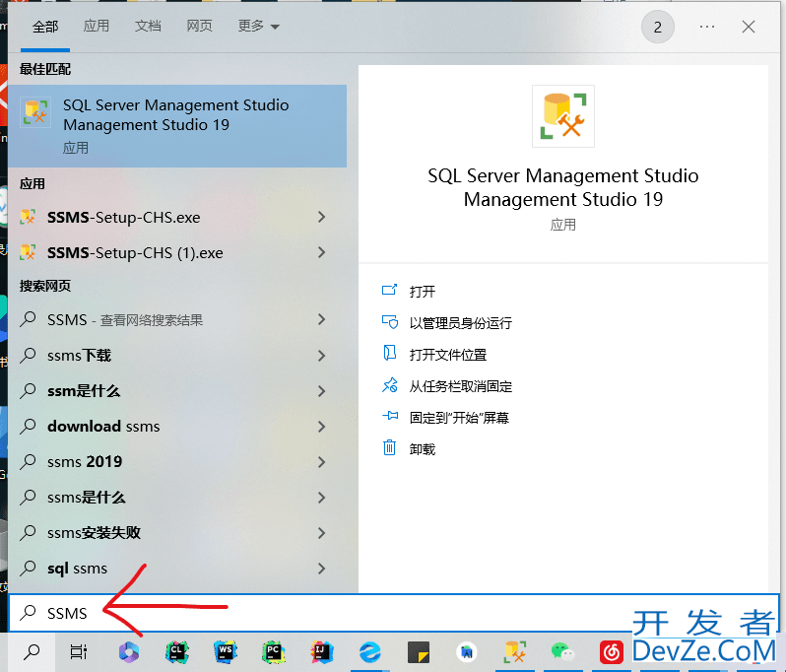This screenshot has width=786, height=672.
Task: Switch to the 网页 tab
Action: point(200,26)
